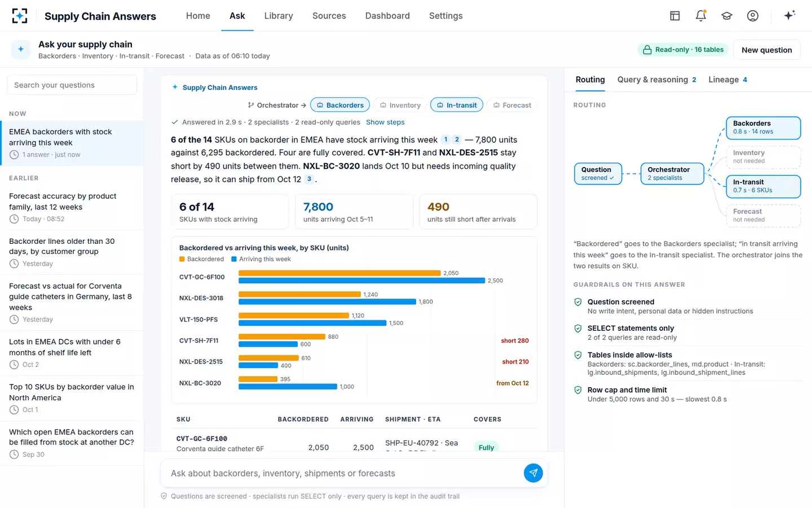Click the Read-only 16 tables badge

point(683,50)
